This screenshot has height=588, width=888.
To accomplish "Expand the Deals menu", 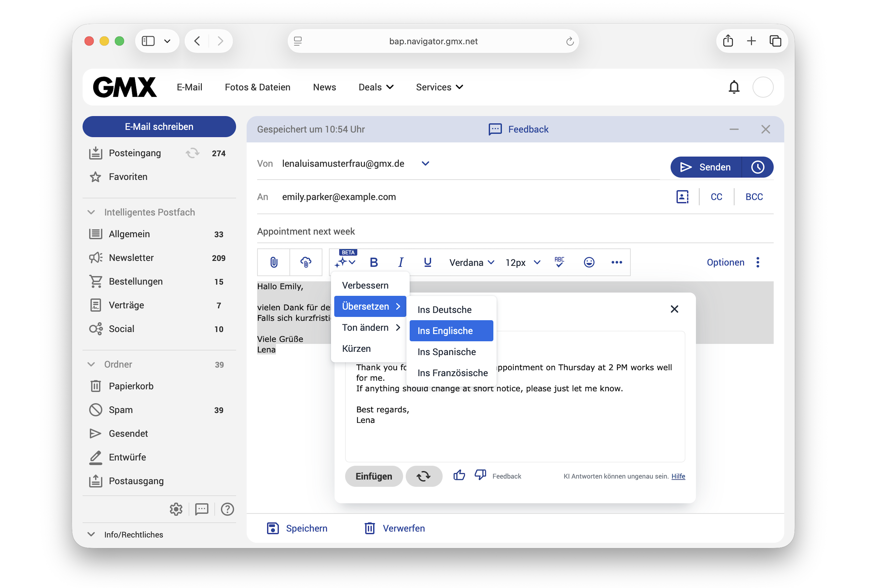I will [376, 87].
